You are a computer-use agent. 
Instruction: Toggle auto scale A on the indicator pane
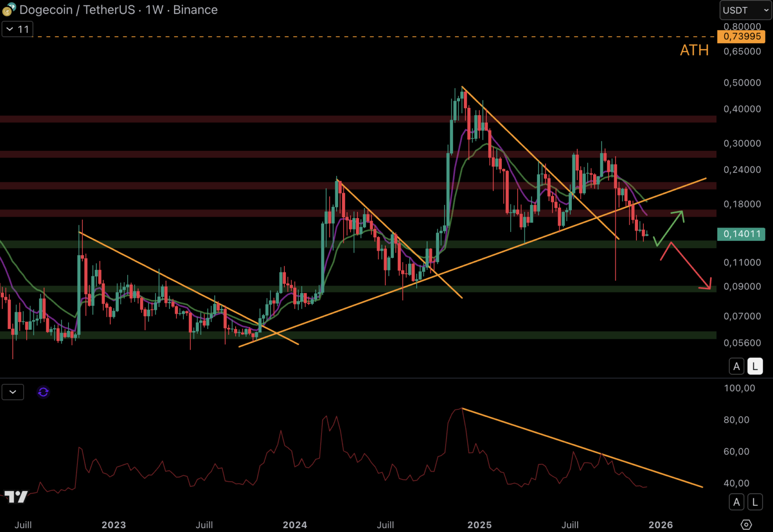click(x=737, y=502)
